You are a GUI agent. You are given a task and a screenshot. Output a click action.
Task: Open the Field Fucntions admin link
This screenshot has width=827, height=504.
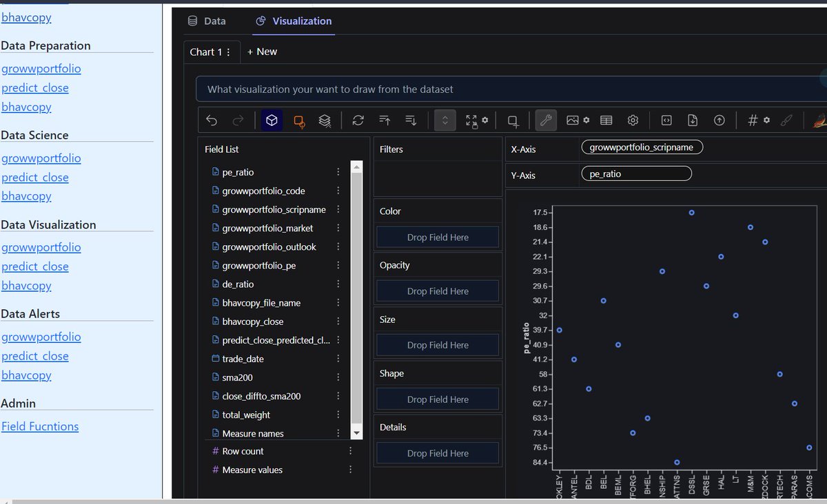click(x=40, y=426)
